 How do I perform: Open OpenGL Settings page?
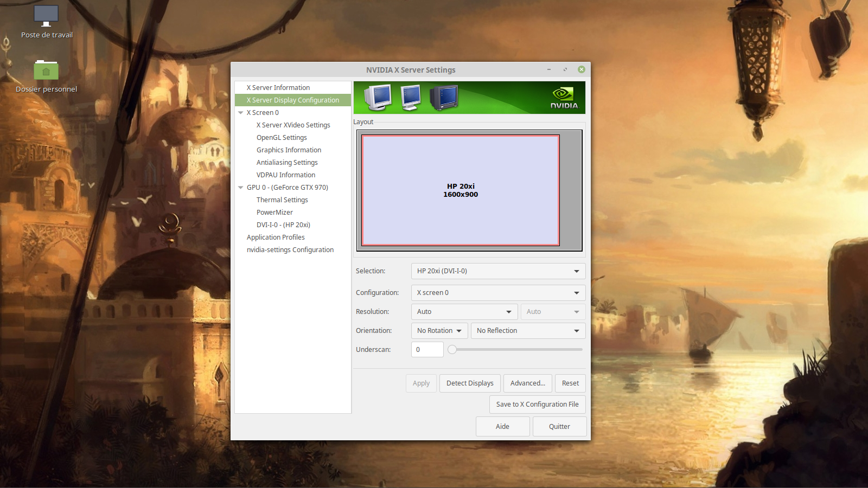282,138
